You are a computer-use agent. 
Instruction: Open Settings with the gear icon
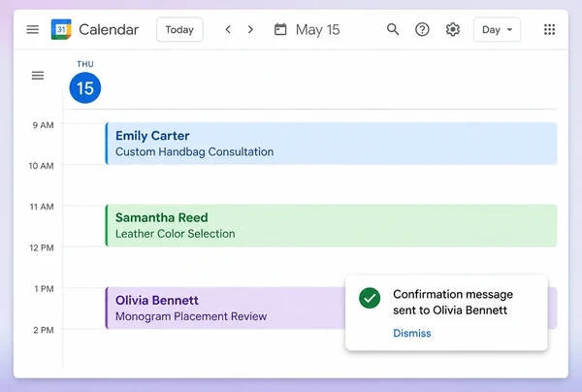[x=452, y=29]
